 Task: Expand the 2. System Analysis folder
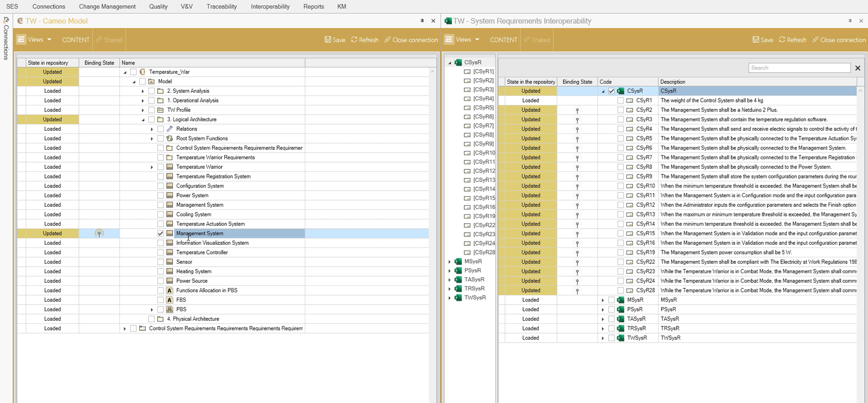click(143, 91)
